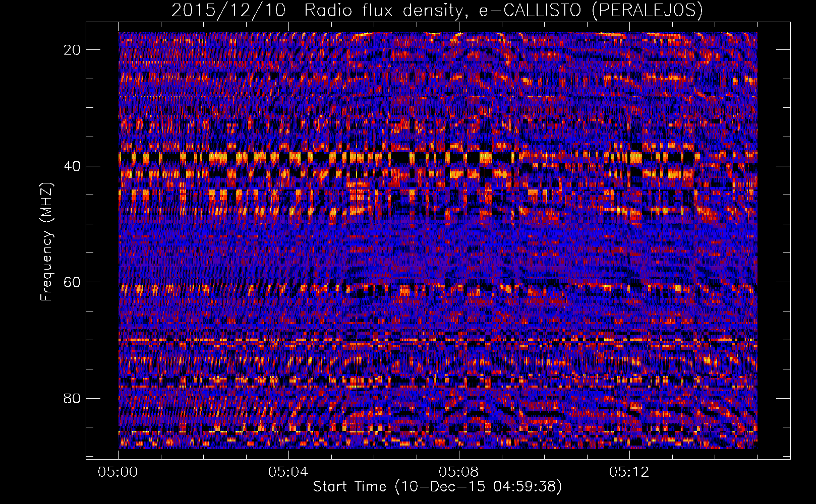Click the 05:04 time tick label
Screen dimensions: 816x504
pyautogui.click(x=288, y=472)
